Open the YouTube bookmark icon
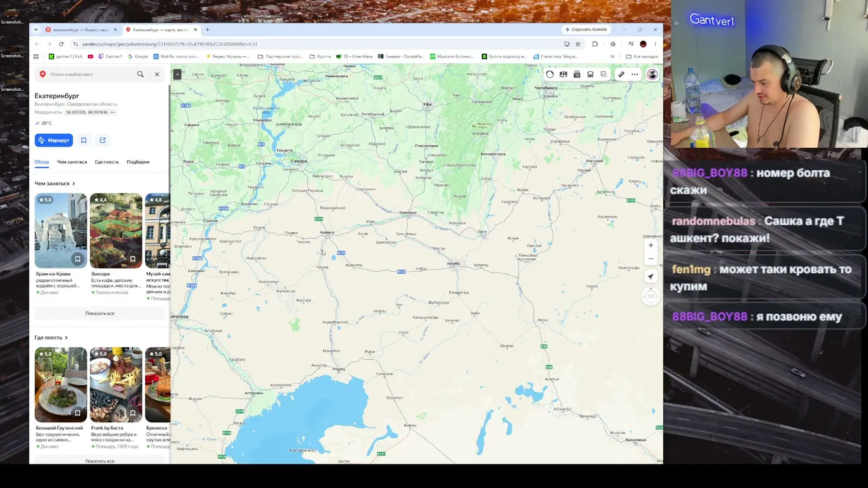Image resolution: width=868 pixels, height=488 pixels. 90,56
